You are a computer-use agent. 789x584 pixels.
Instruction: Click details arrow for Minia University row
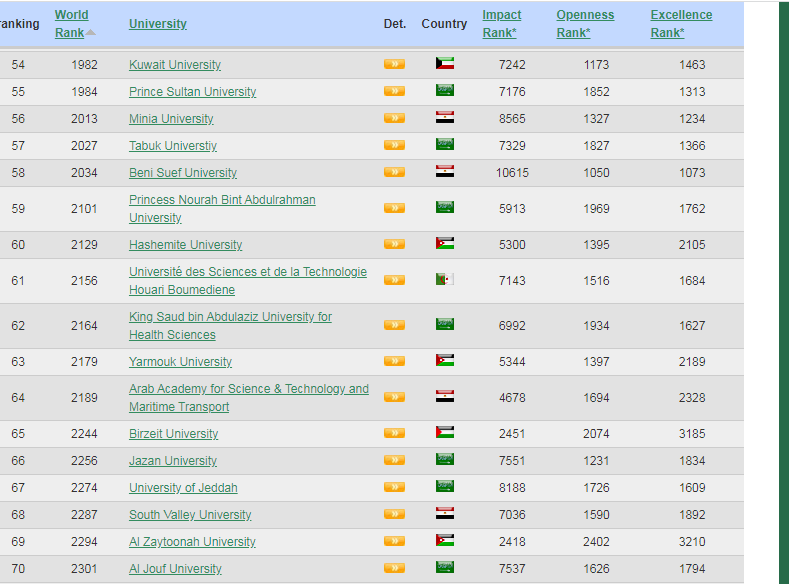click(x=394, y=119)
